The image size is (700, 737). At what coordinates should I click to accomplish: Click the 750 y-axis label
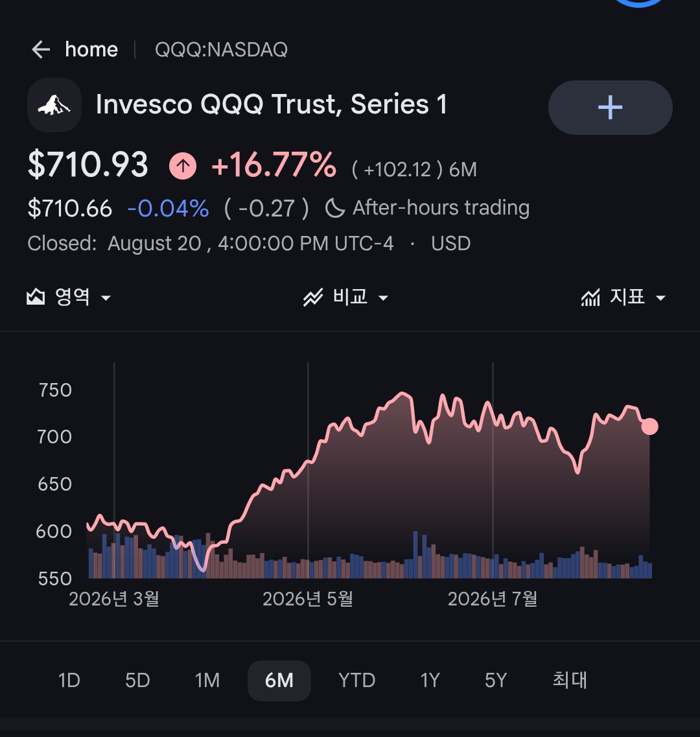coord(55,390)
